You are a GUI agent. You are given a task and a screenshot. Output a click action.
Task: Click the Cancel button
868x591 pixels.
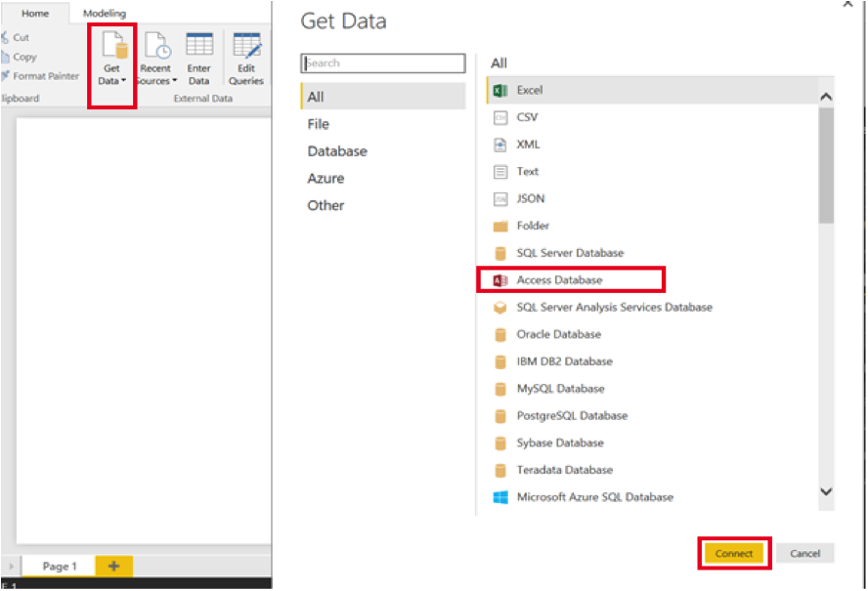(x=804, y=553)
